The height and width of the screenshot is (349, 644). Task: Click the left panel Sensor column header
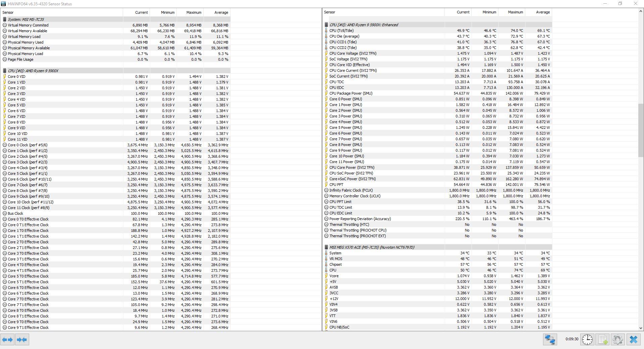coord(62,12)
